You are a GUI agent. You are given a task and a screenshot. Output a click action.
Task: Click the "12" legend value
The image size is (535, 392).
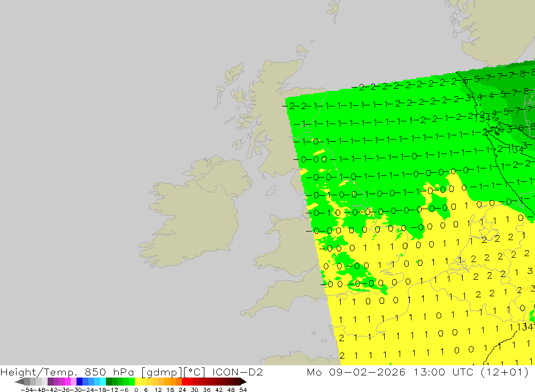coord(158,390)
